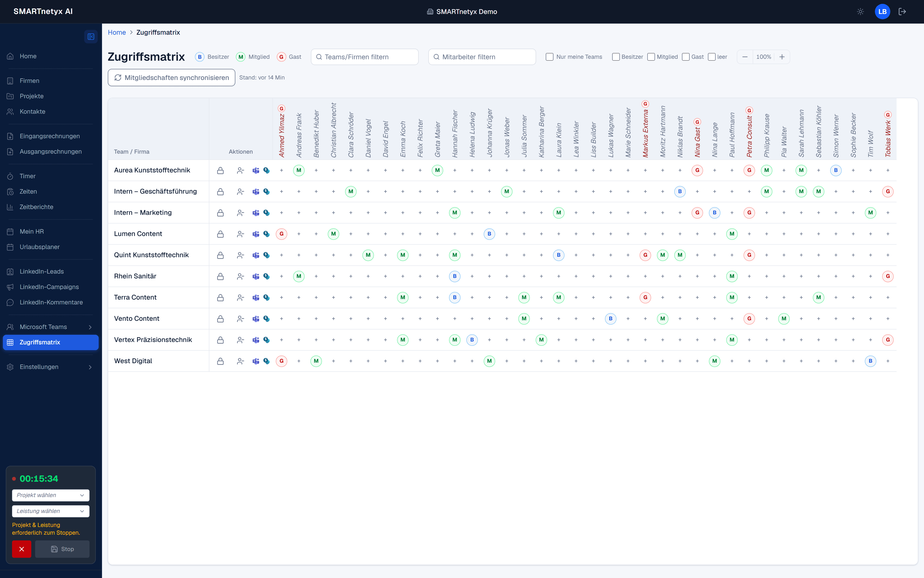Image resolution: width=924 pixels, height=578 pixels.
Task: Click the Home breadcrumb link
Action: coord(117,33)
